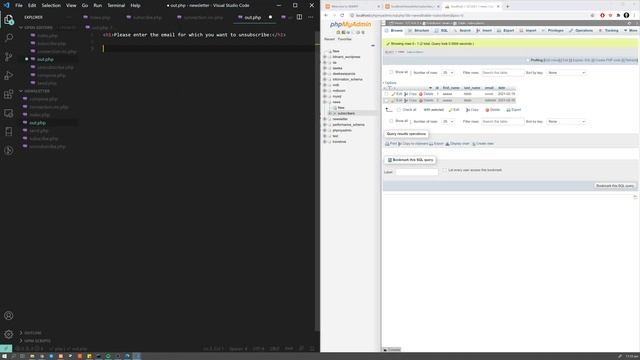This screenshot has width=640, height=360.
Task: Click the upper Filter rows search field
Action: tap(502, 73)
